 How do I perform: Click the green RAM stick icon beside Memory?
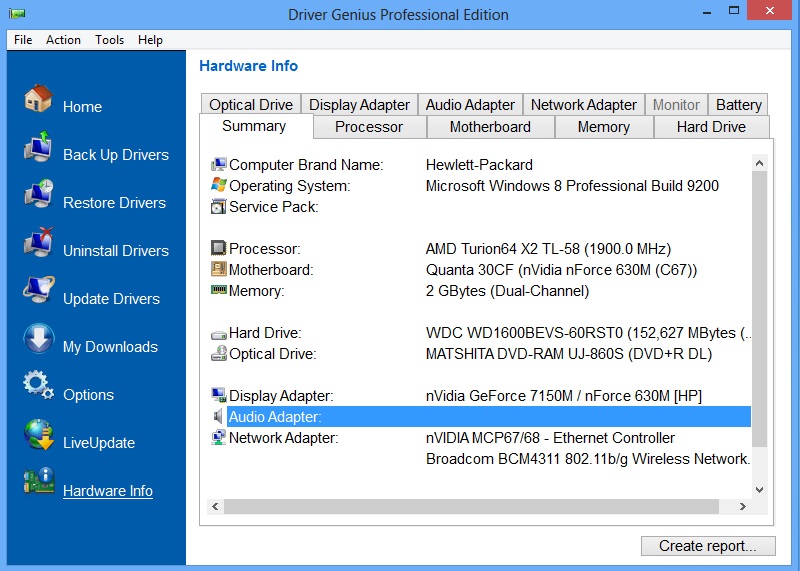(x=218, y=290)
